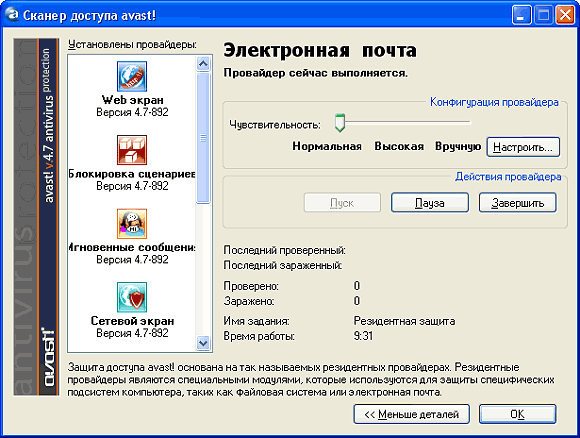Click the provider list scroll down arrow

point(203,343)
